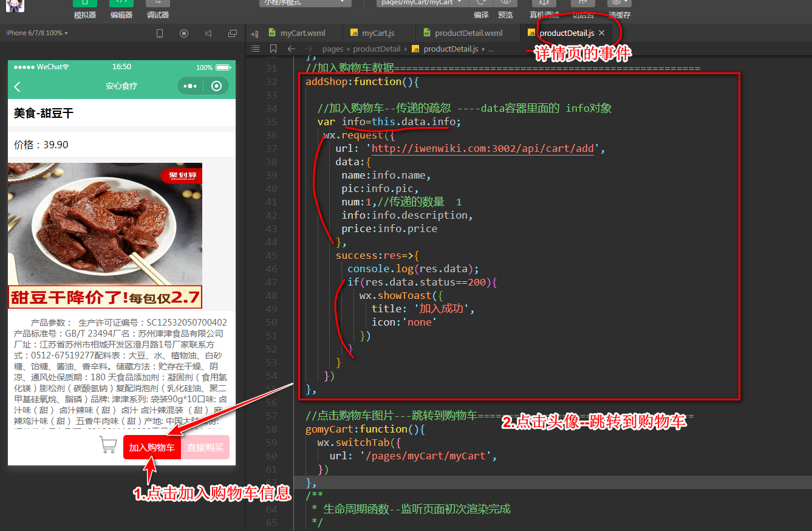The width and height of the screenshot is (812, 531).
Task: Click the product parameters description text in simulator
Action: [120, 372]
